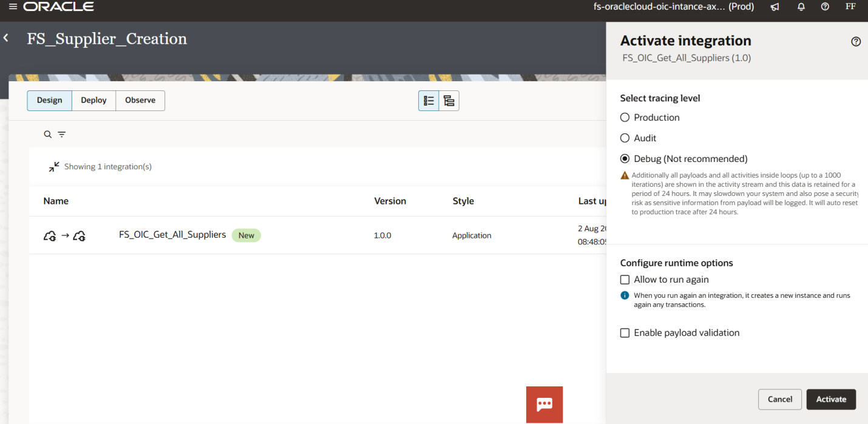Switch to the Design tab

(x=50, y=101)
